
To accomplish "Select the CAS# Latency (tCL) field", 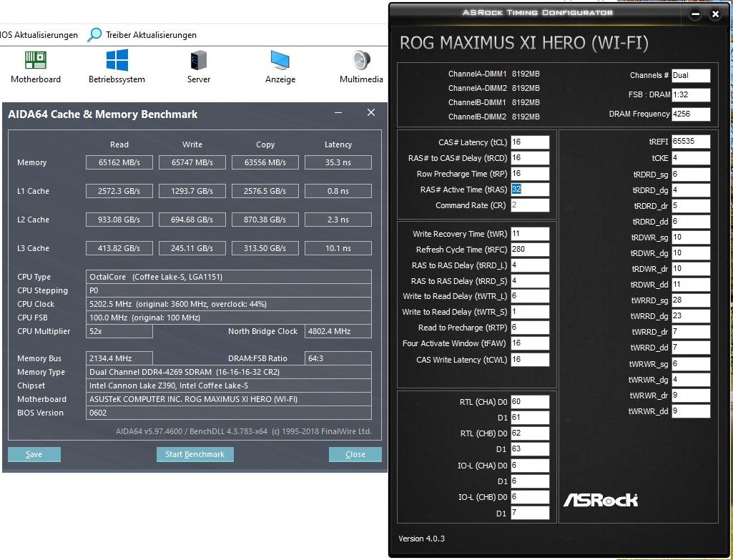I will coord(530,142).
